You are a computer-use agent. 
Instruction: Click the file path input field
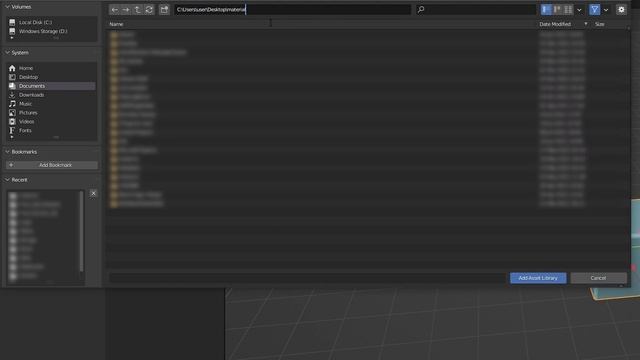293,10
